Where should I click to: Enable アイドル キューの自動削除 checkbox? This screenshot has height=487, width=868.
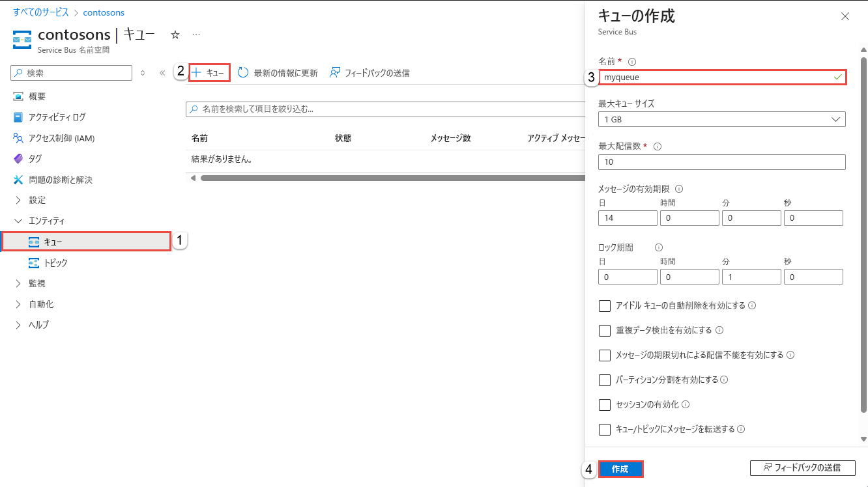coord(605,305)
